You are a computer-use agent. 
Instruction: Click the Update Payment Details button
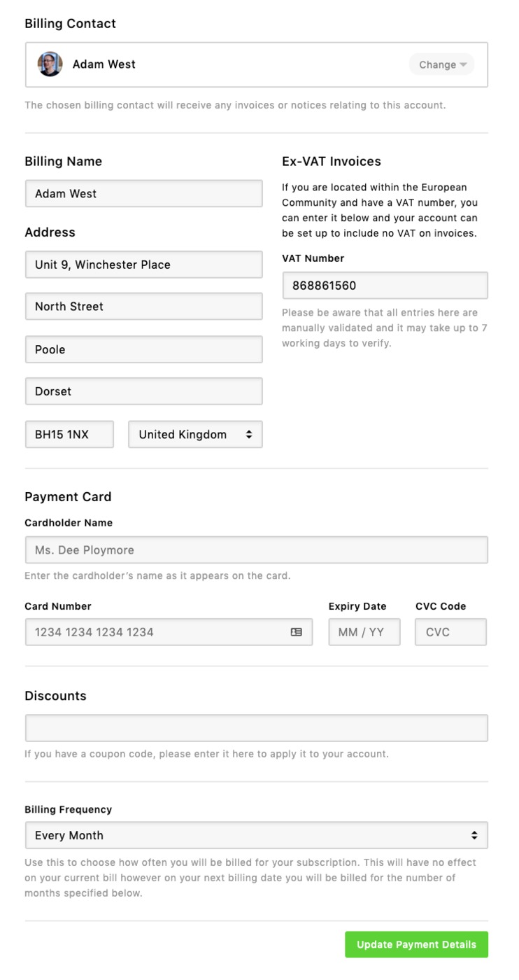[416, 944]
